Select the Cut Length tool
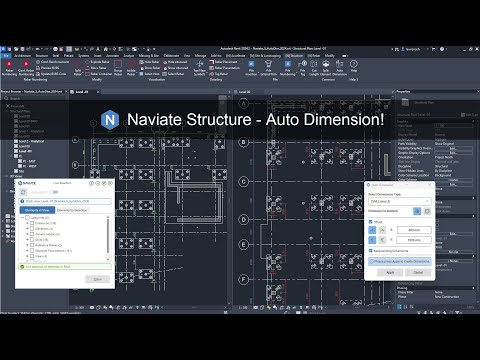 [314, 68]
